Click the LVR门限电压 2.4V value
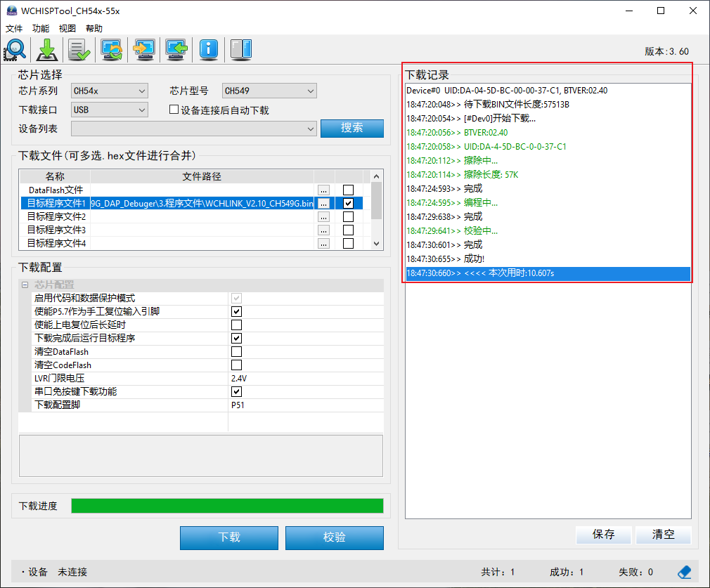Viewport: 710px width, 588px height. point(239,379)
